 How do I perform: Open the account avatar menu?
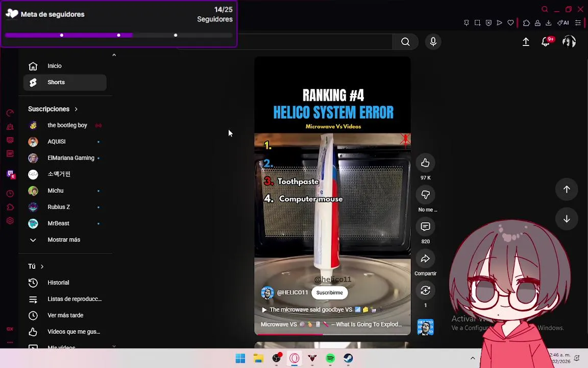point(569,41)
